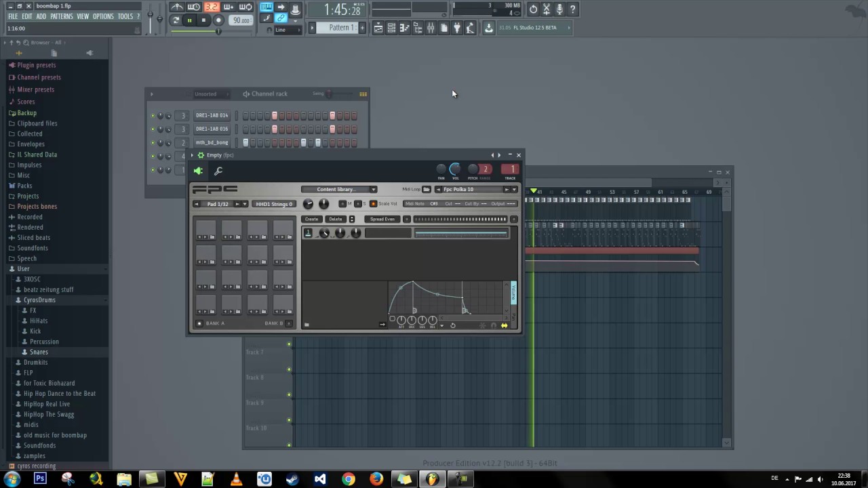Click the gear icon next to Empty (fpc)
The height and width of the screenshot is (488, 868).
201,155
